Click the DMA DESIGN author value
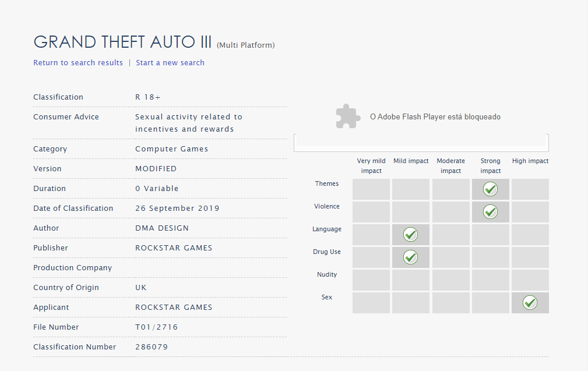The height and width of the screenshot is (371, 588). (x=162, y=228)
